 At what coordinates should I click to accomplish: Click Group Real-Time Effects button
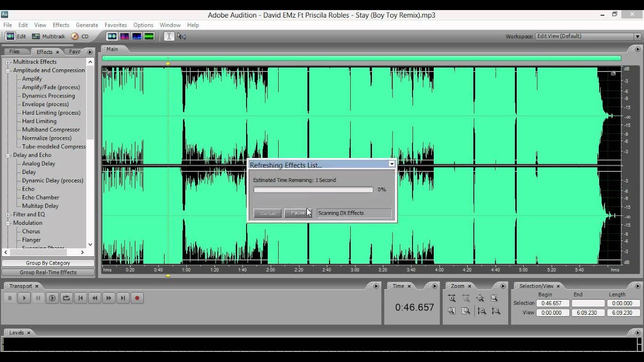pyautogui.click(x=48, y=273)
